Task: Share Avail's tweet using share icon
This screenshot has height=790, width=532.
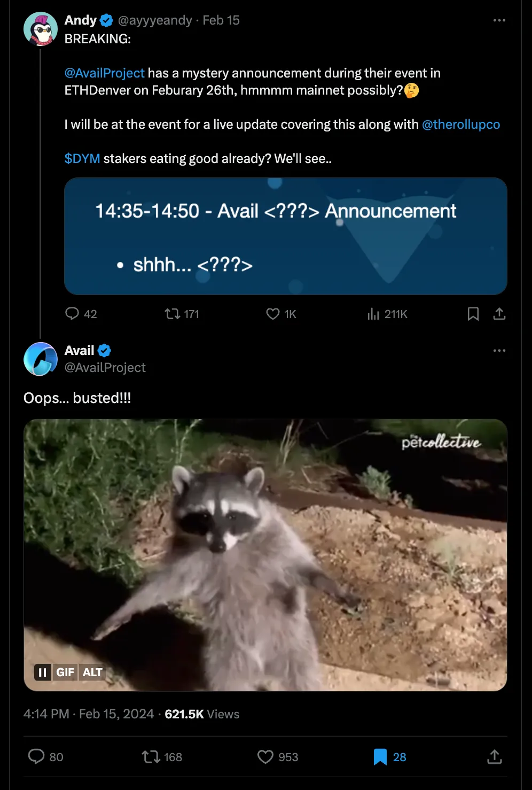Action: coord(495,757)
